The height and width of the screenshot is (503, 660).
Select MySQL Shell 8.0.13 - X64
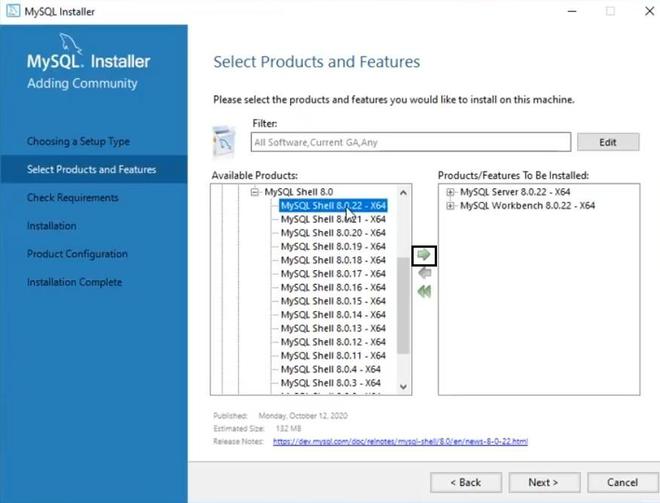point(333,328)
